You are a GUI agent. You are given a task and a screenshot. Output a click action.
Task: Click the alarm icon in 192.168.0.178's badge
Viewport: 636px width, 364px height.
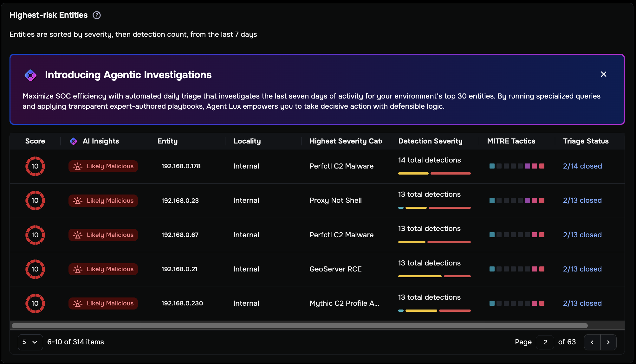click(x=78, y=166)
